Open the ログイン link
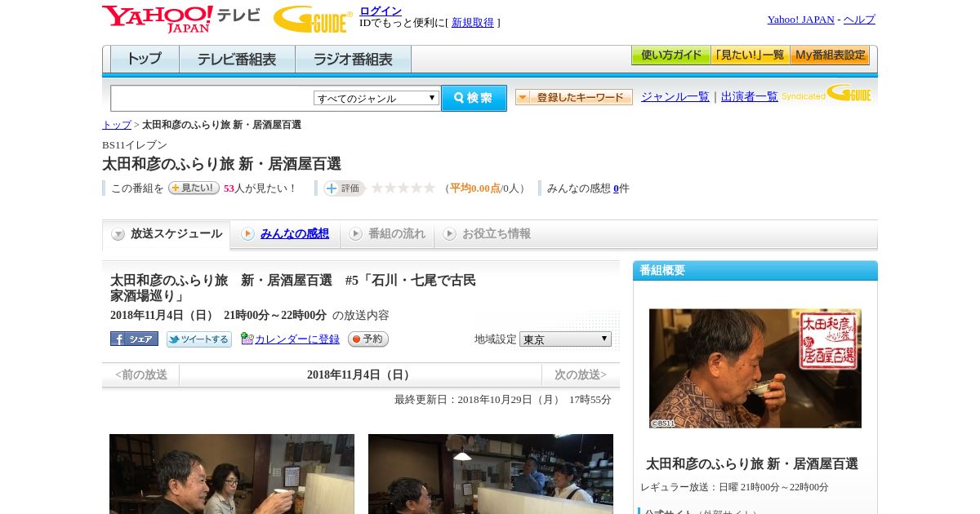 (x=381, y=11)
